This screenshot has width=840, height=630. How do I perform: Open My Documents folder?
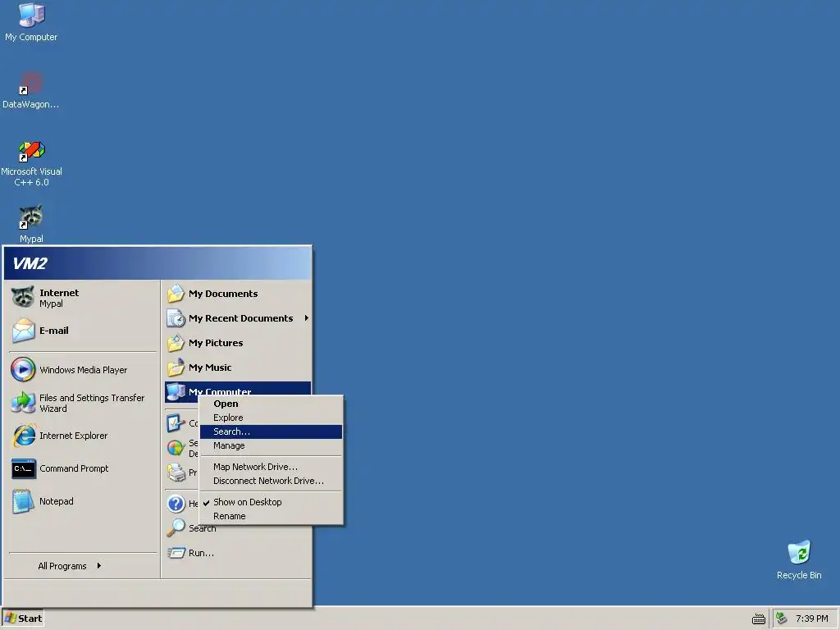pyautogui.click(x=238, y=294)
